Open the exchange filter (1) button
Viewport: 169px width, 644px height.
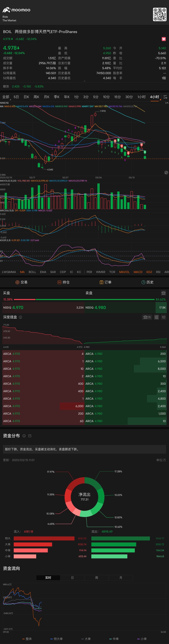click(x=147, y=317)
